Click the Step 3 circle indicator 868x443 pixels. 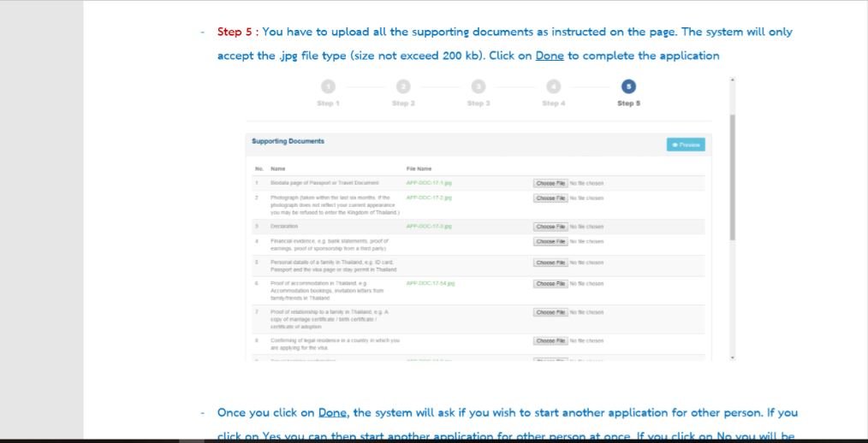click(x=479, y=86)
